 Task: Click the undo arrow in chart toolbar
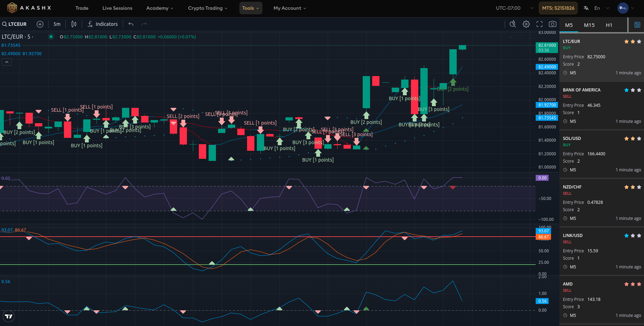click(x=131, y=24)
